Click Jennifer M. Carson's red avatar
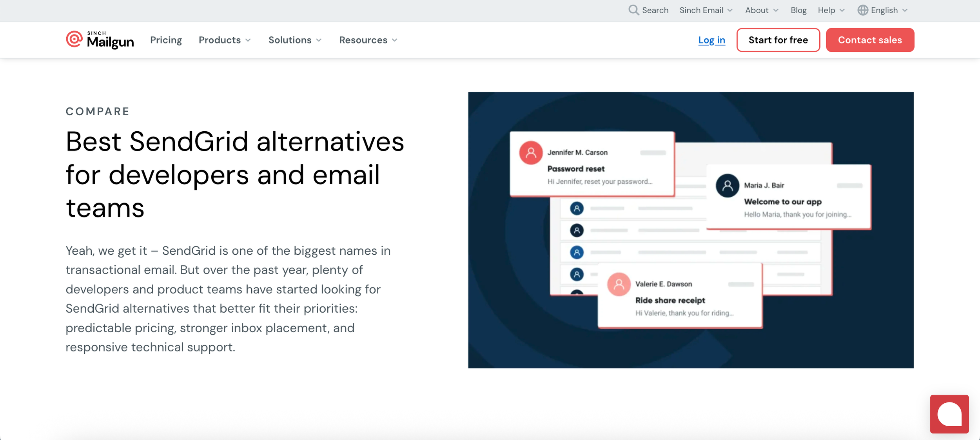 [x=531, y=153]
